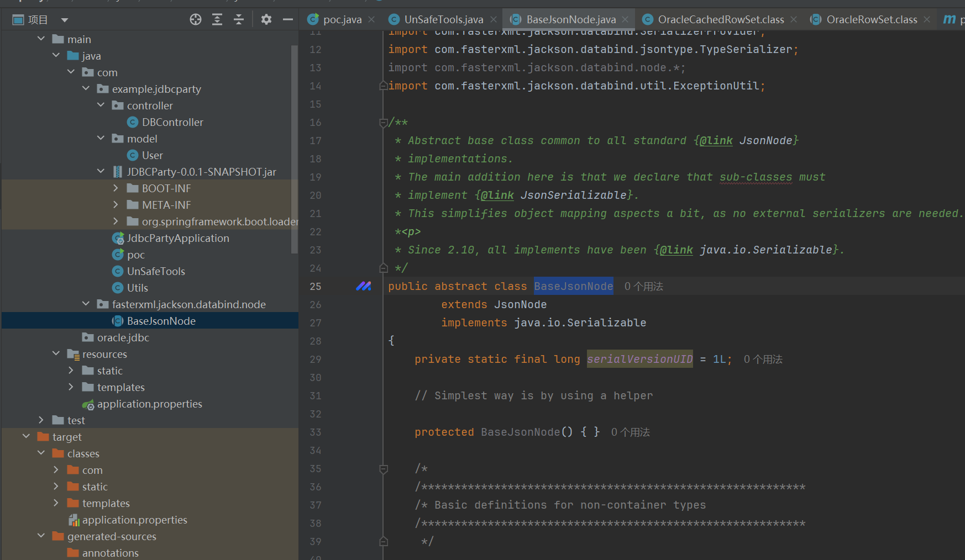Close the BaseJsonNode.java tab

click(625, 20)
